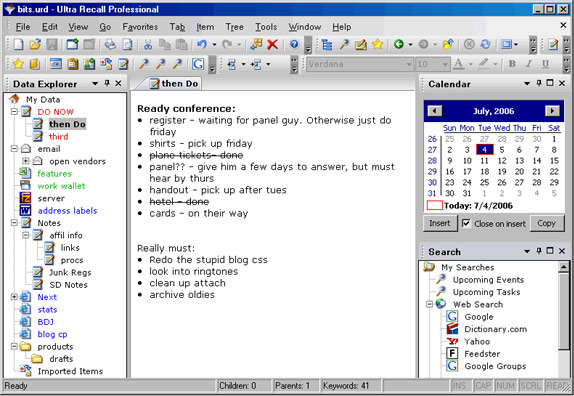Click the search magnifier icon in upper toolbar

(x=344, y=45)
